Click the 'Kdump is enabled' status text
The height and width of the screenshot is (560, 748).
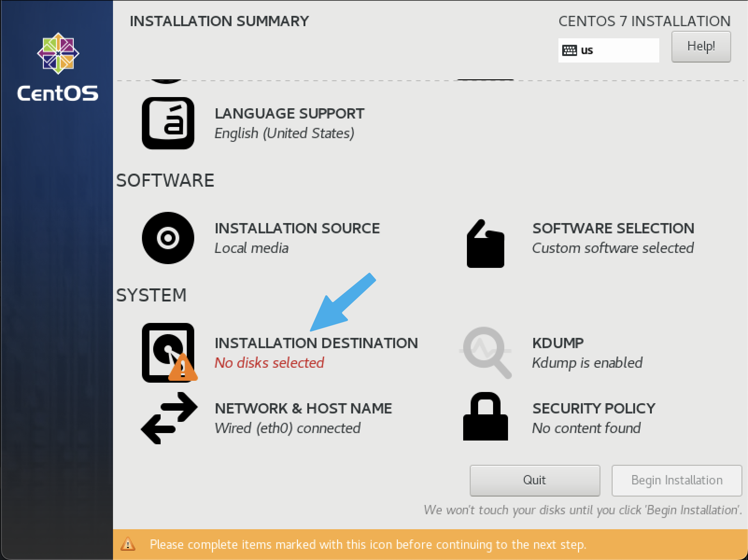587,363
